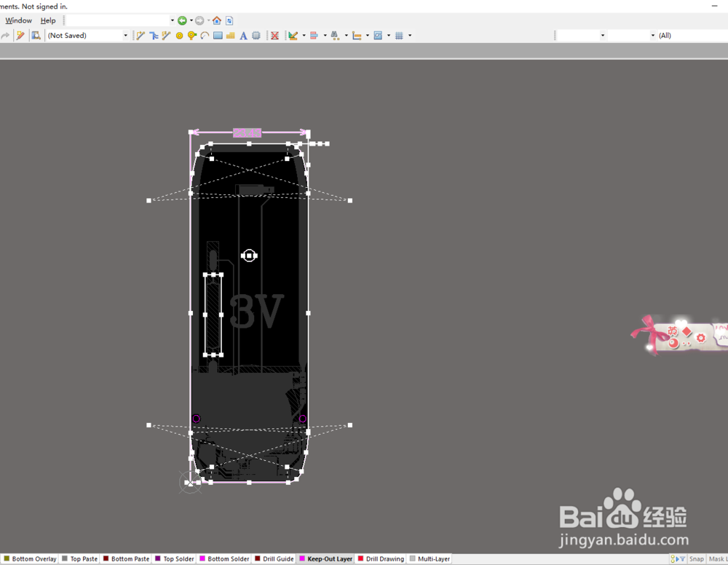The height and width of the screenshot is (565, 728).
Task: Open the Help menu
Action: point(48,20)
